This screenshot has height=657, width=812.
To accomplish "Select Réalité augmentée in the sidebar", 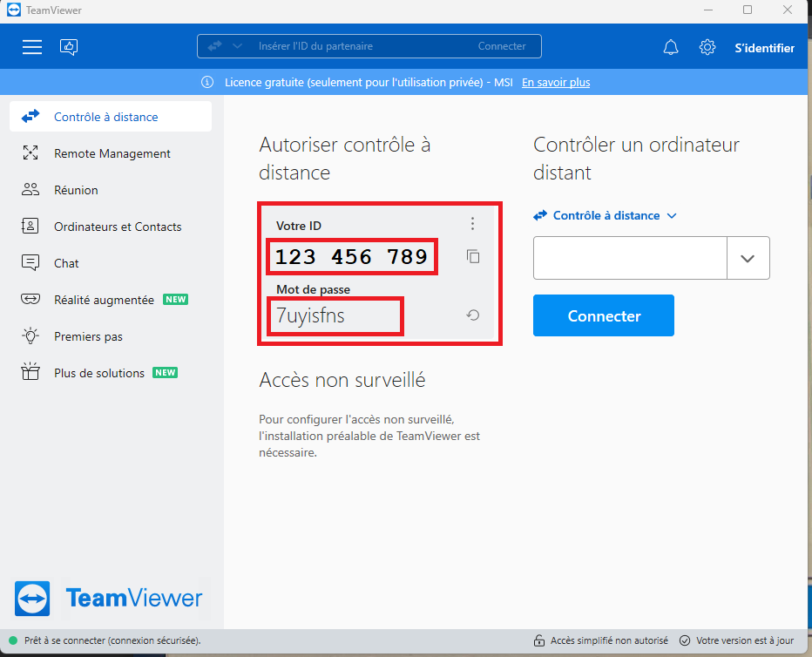I will coord(104,300).
